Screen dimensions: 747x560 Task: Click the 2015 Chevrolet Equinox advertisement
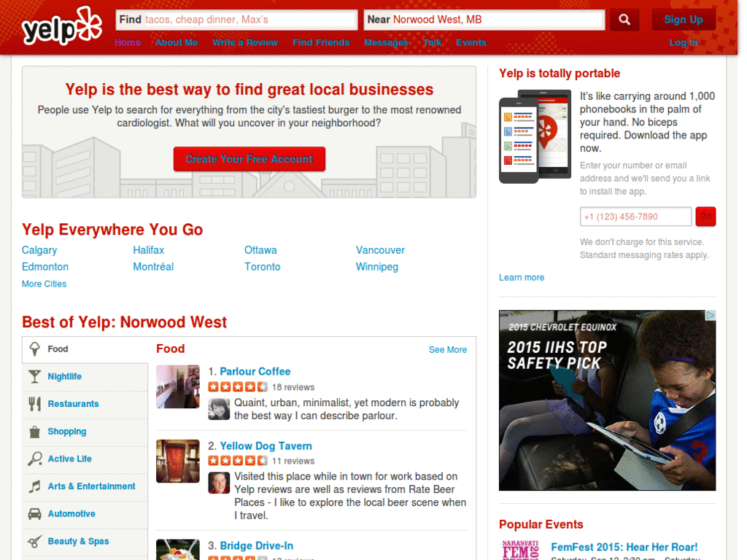[608, 400]
